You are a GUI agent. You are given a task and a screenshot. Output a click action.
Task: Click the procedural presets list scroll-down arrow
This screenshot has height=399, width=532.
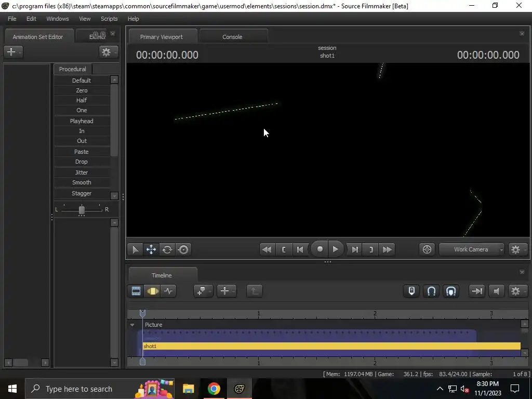point(114,196)
